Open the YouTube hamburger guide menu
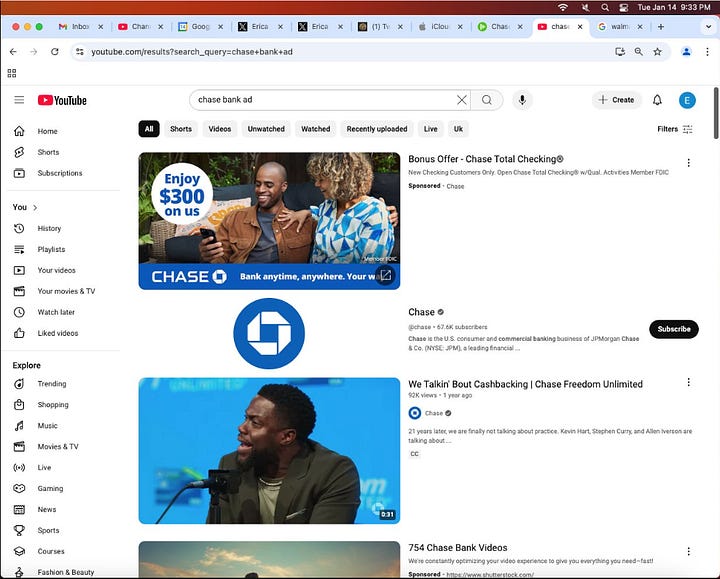The width and height of the screenshot is (720, 579). pyautogui.click(x=19, y=100)
